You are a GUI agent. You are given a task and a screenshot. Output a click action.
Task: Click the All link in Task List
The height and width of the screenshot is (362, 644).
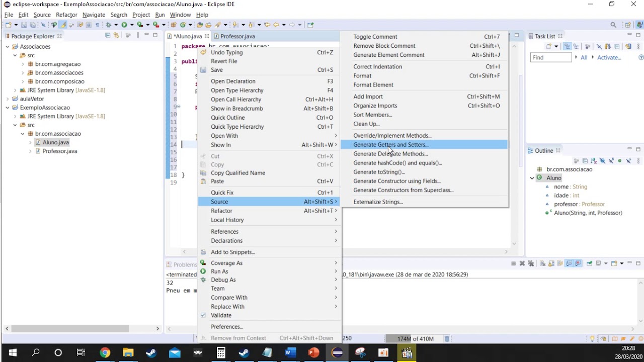click(584, 58)
